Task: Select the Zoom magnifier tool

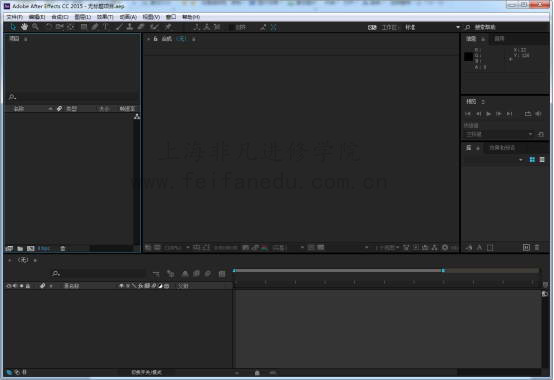Action: (x=35, y=27)
